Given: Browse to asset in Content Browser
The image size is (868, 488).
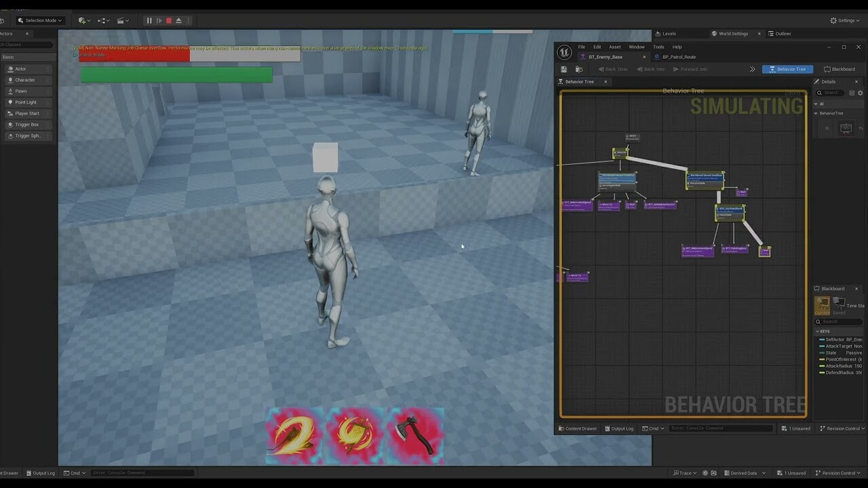Looking at the screenshot, I should pos(578,69).
